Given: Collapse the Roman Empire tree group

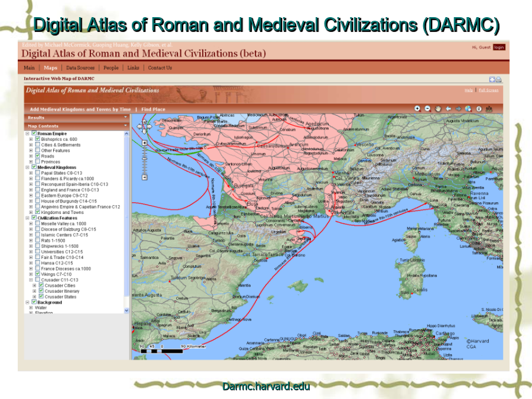Looking at the screenshot, I should pyautogui.click(x=27, y=134).
